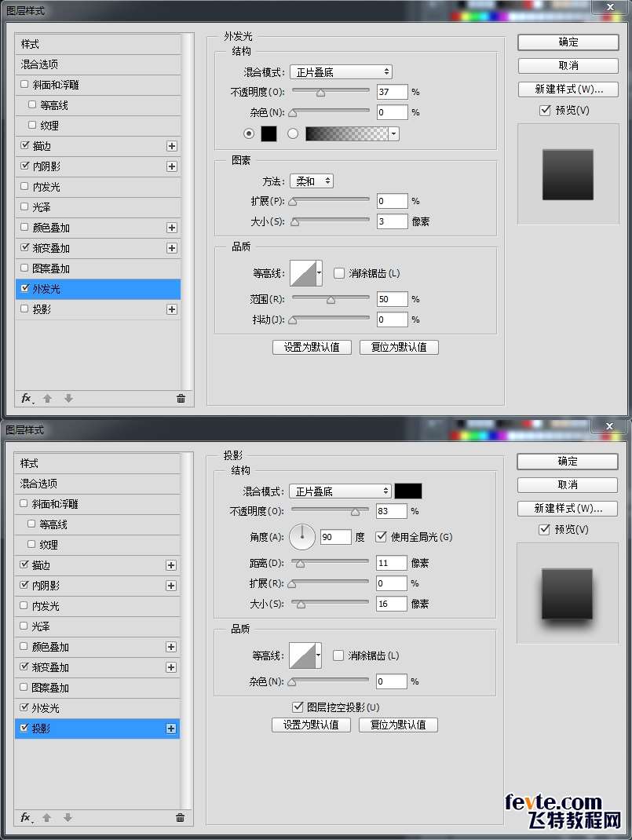Click black glow color swatch in outer glow

pos(269,133)
